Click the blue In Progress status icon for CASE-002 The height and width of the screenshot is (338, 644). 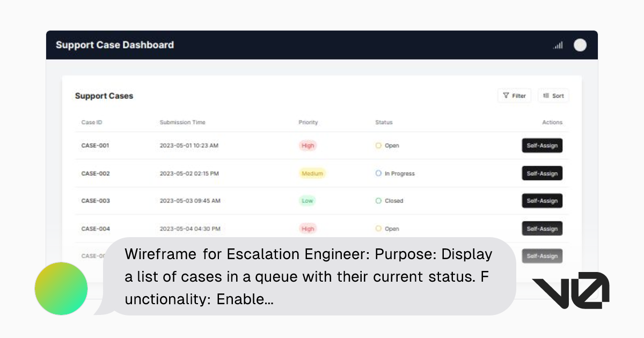[378, 173]
